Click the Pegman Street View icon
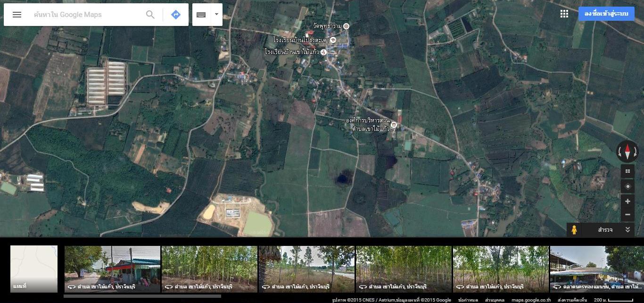644x303 pixels. [574, 230]
